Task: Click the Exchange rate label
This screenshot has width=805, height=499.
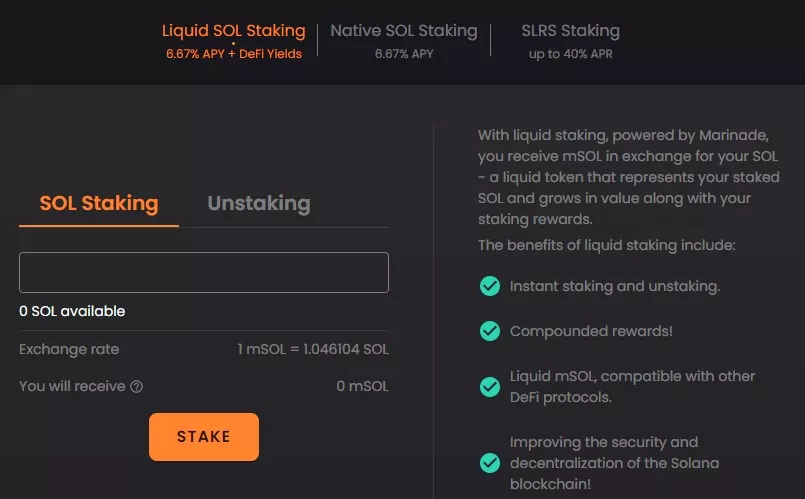Action: pos(69,349)
